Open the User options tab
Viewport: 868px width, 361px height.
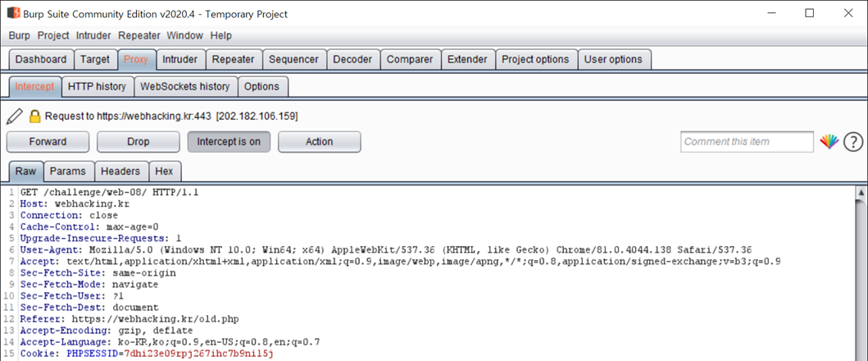coord(613,59)
